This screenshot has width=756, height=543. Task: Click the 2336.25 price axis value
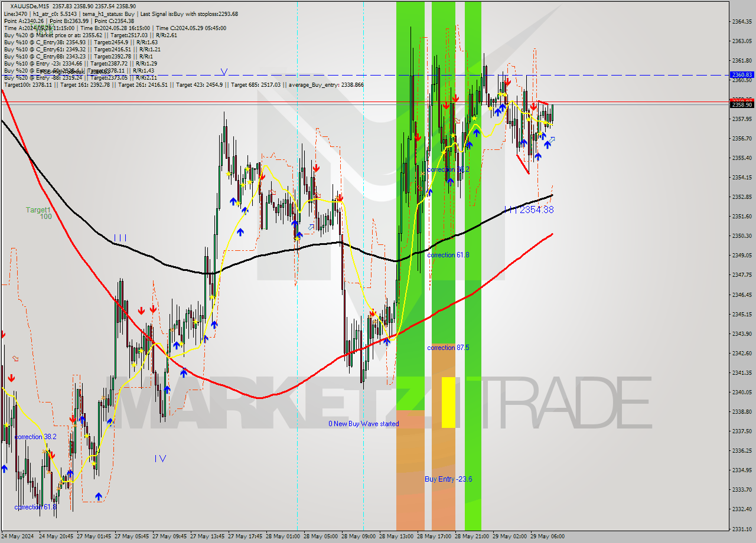(742, 450)
